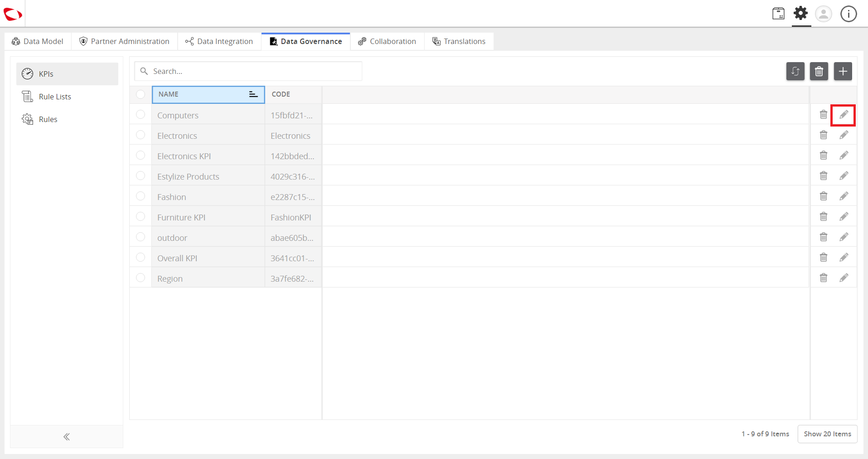The height and width of the screenshot is (459, 868).
Task: Edit the Electronics row
Action: coord(844,135)
